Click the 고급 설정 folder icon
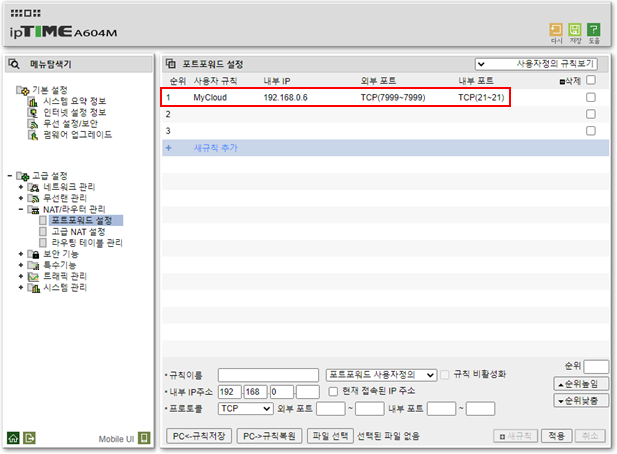The image size is (617, 454). pyautogui.click(x=23, y=176)
